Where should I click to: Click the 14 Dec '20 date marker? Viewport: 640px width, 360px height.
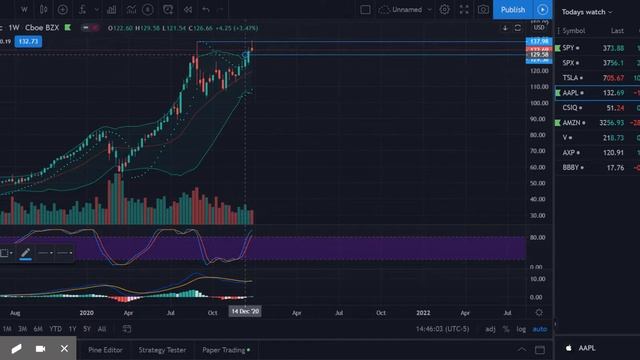245,311
